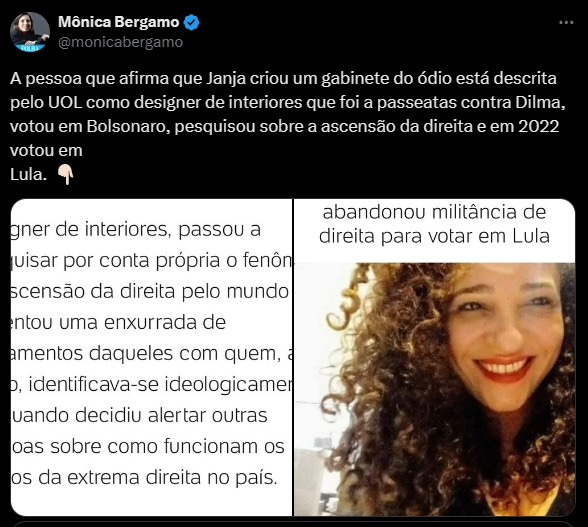Viewport: 588px width, 527px height.
Task: Click "identificava-se ideologicamen" line in left image
Action: tap(161, 384)
